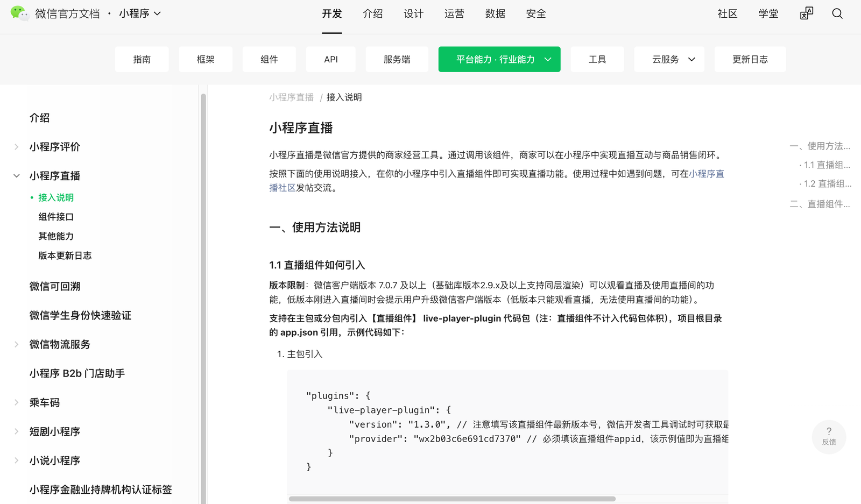Click the WeChat logo icon
Screen dimensions: 861x504
[x=19, y=13]
